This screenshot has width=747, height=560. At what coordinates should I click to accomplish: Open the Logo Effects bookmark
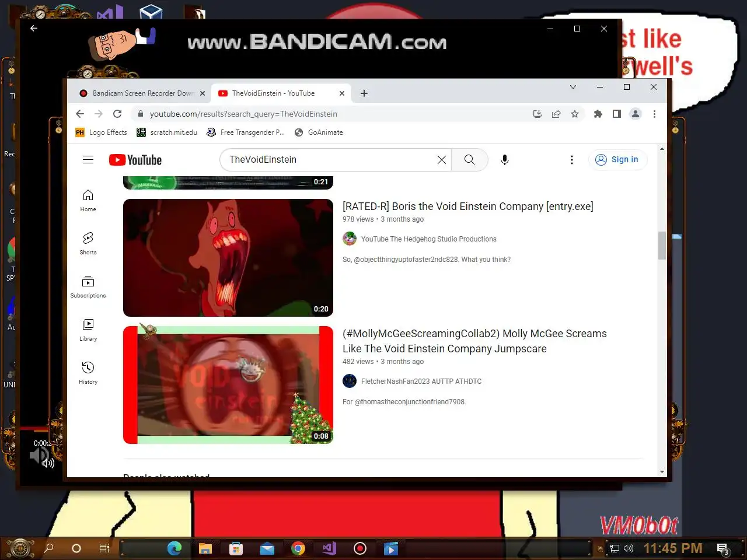coord(102,132)
